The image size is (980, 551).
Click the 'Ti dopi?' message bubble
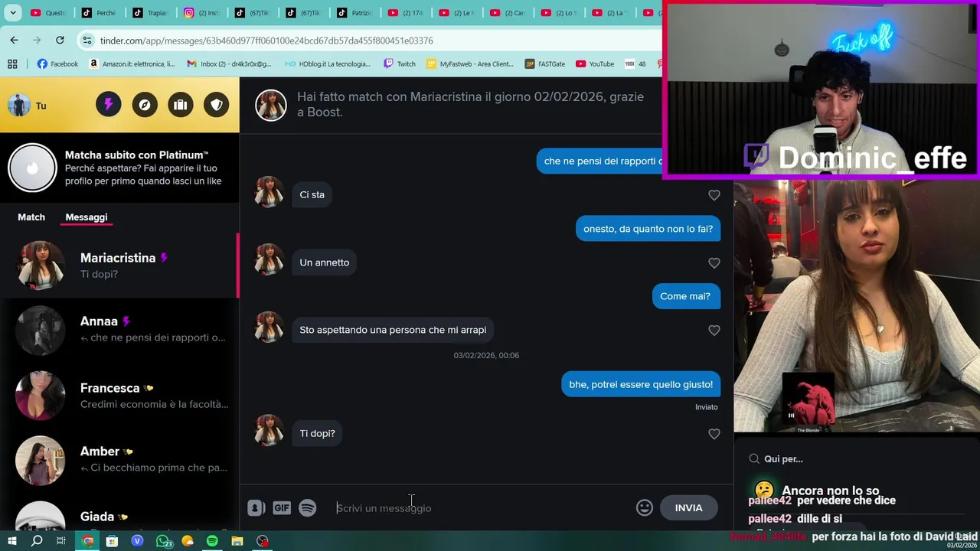(x=317, y=433)
